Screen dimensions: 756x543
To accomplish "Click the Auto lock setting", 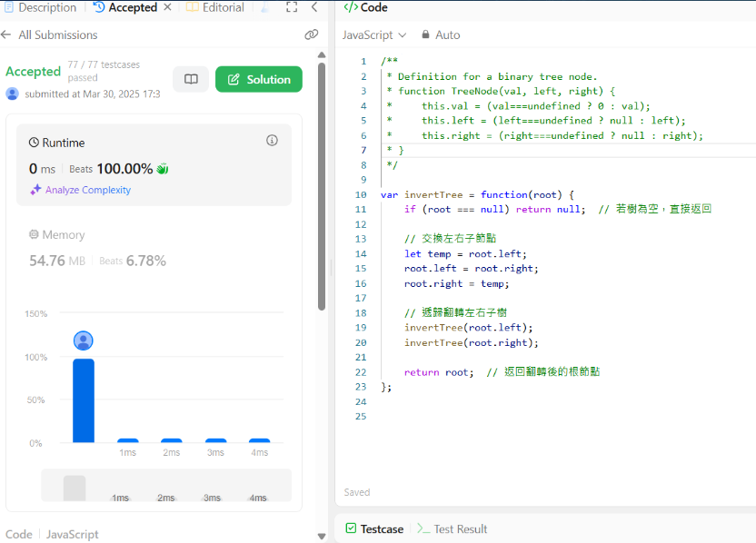I will 441,35.
